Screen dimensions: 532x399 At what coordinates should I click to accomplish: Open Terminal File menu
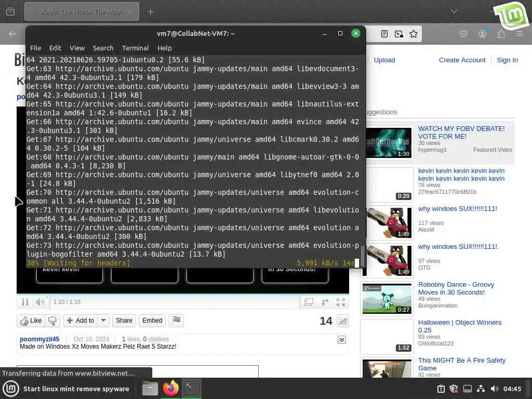(x=35, y=48)
